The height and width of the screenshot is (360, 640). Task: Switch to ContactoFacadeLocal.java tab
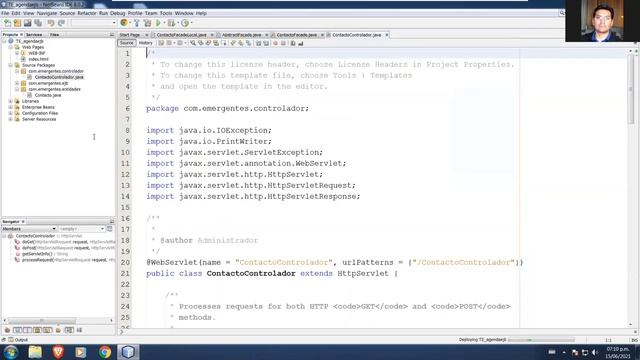(182, 35)
